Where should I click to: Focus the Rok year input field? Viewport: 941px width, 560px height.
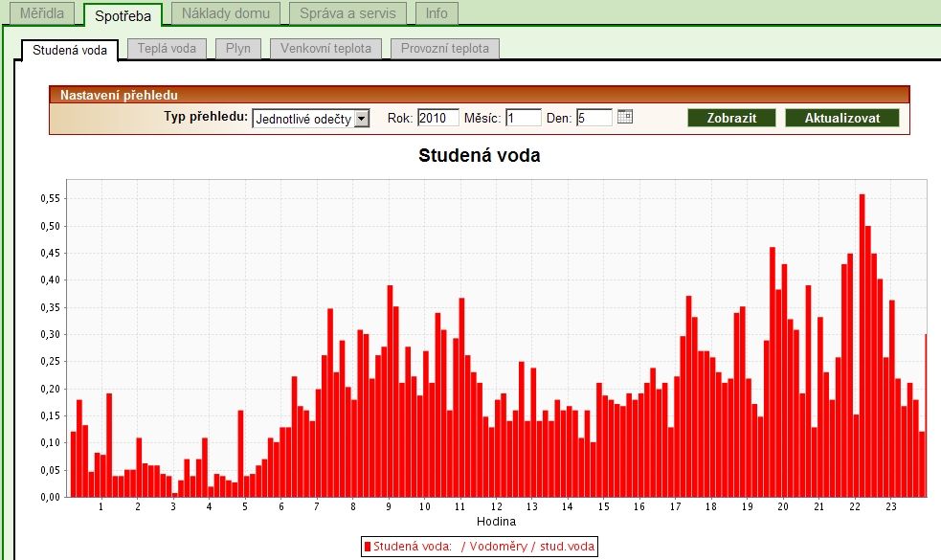(x=438, y=118)
